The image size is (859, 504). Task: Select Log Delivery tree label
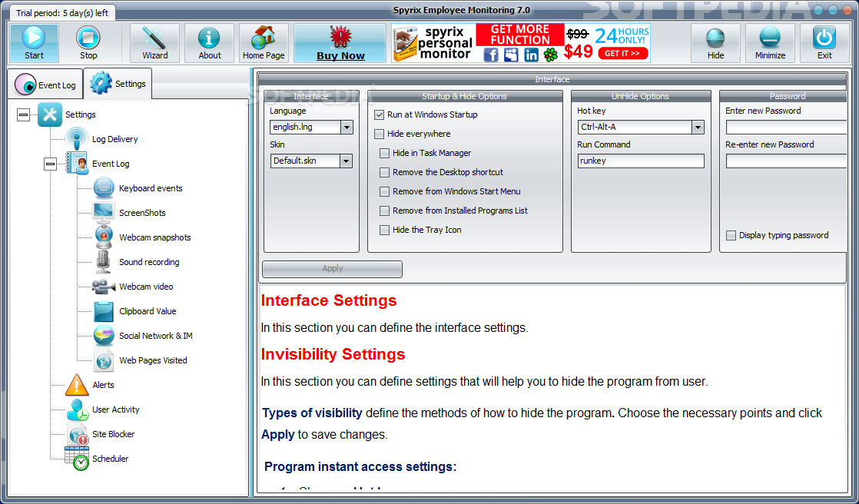click(114, 139)
